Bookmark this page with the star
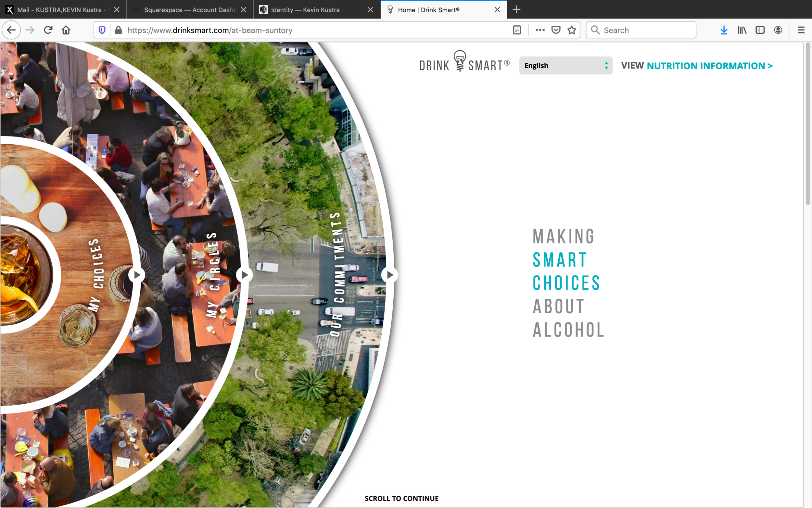The width and height of the screenshot is (812, 508). (x=572, y=30)
